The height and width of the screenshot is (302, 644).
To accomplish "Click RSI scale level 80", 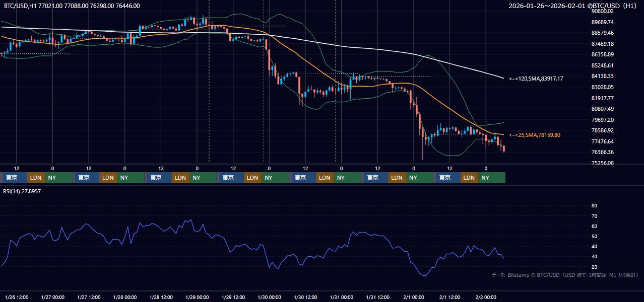I will pos(594,206).
